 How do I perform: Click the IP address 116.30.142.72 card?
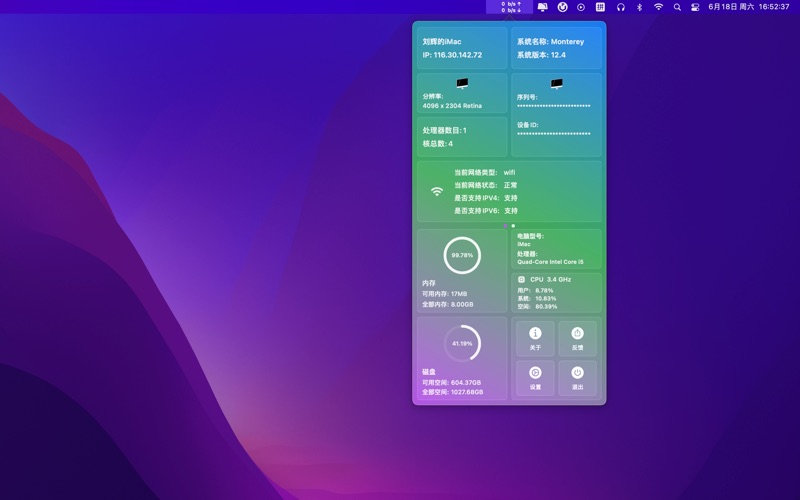(x=462, y=48)
